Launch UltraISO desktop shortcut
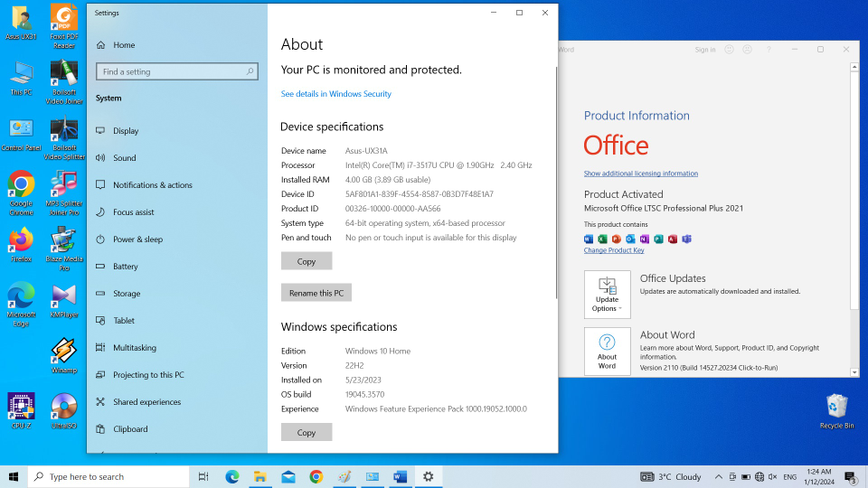 click(x=63, y=411)
